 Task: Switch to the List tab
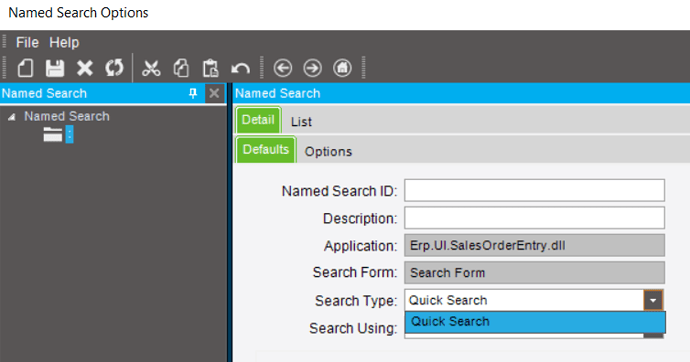(x=301, y=122)
